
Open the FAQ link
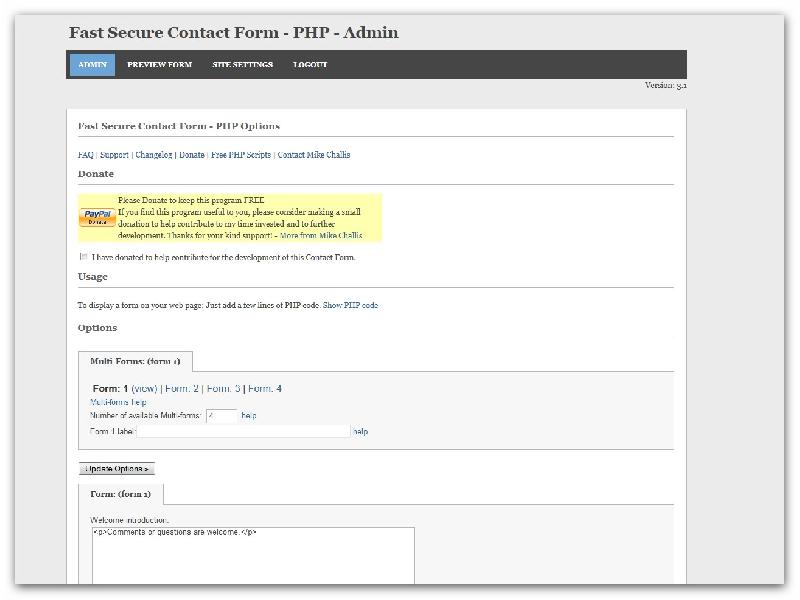point(85,155)
